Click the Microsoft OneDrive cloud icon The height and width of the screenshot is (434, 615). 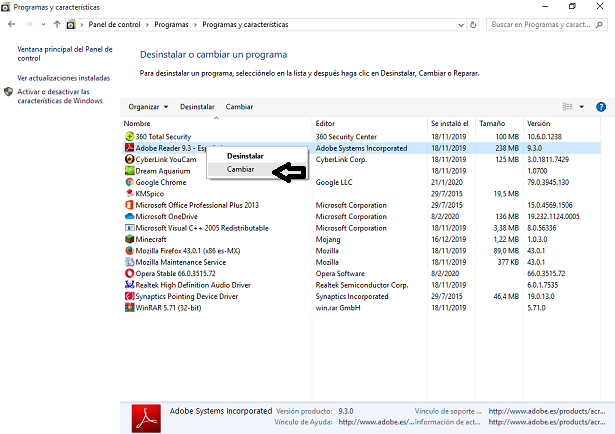tap(129, 216)
